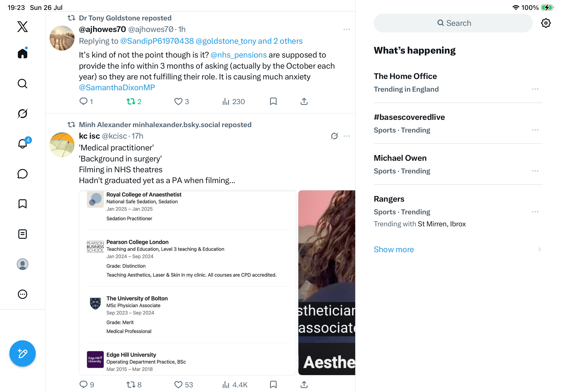Image resolution: width=561 pixels, height=392 pixels.
Task: Open the X logo home icon
Action: coord(23,27)
